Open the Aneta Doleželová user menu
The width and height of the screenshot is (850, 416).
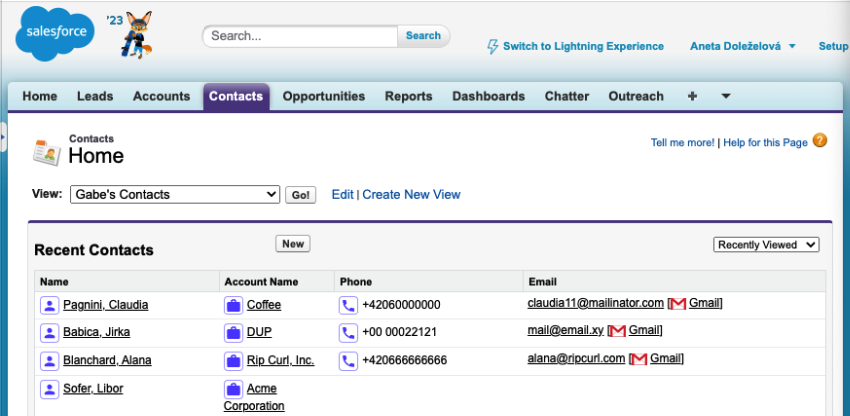point(742,47)
